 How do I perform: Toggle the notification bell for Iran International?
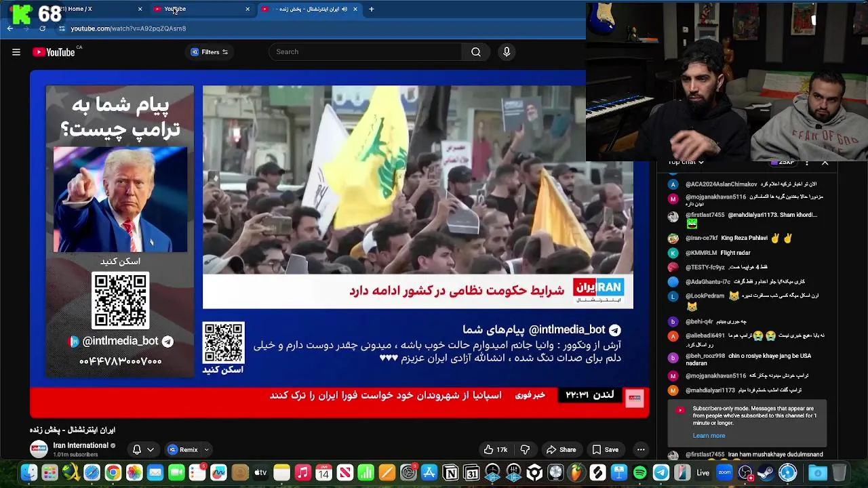tap(137, 449)
